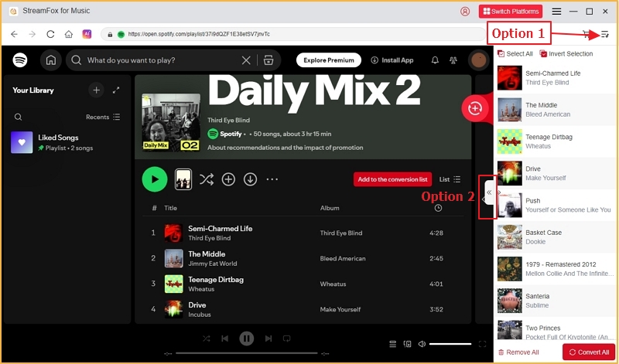The width and height of the screenshot is (619, 364).
Task: Clear the Spotify search field with X
Action: (246, 60)
